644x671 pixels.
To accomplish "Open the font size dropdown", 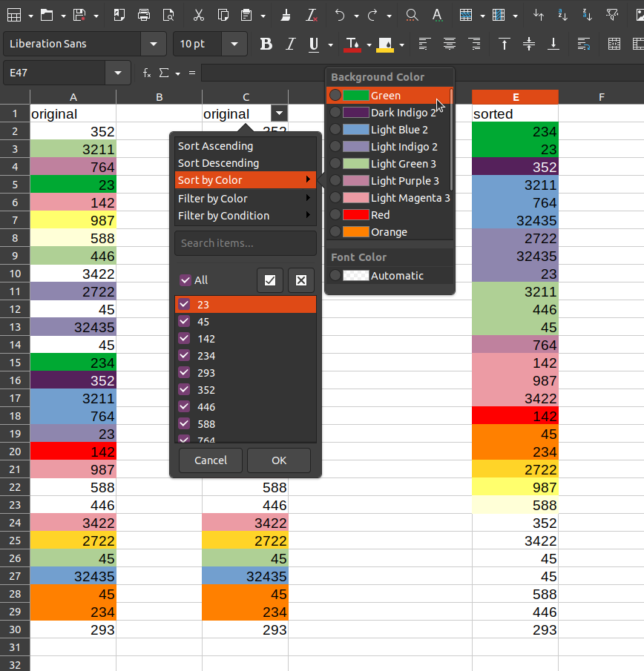I will (234, 44).
